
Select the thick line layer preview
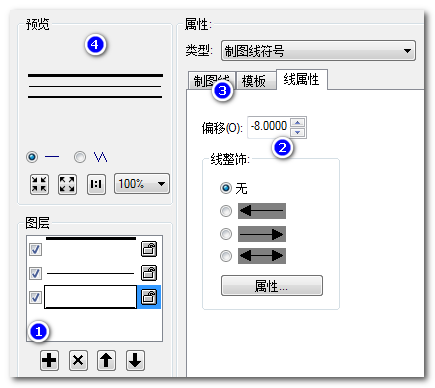91,249
